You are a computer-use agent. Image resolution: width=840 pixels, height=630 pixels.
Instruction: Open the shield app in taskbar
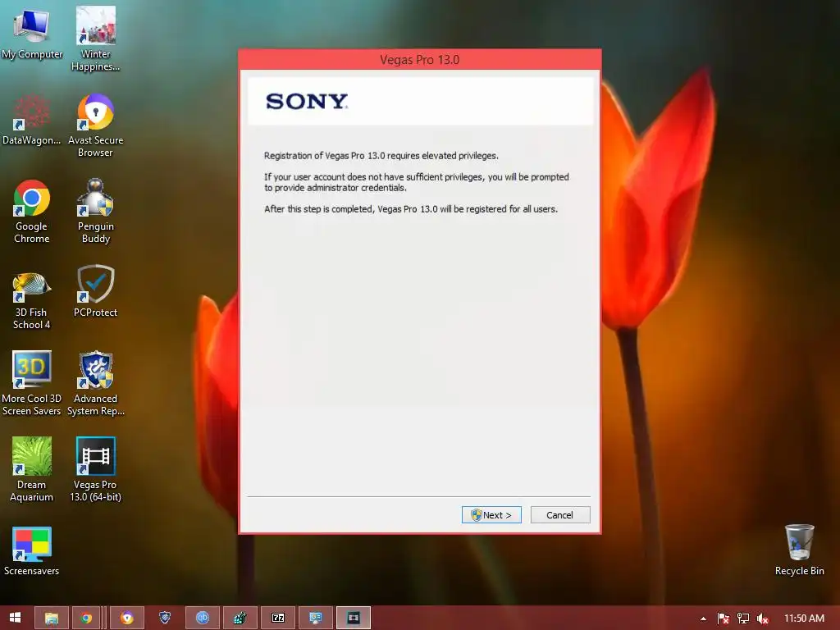click(x=165, y=618)
